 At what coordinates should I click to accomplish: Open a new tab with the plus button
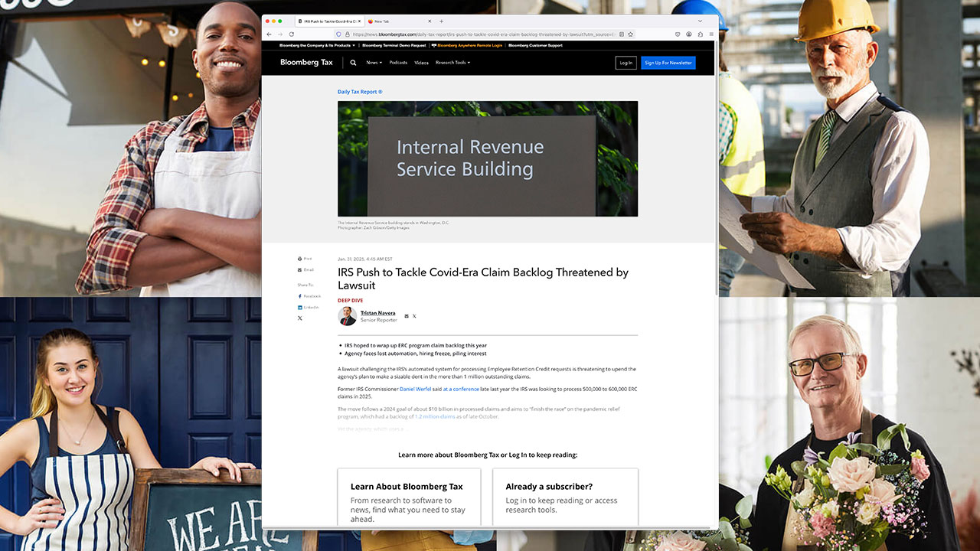[441, 21]
